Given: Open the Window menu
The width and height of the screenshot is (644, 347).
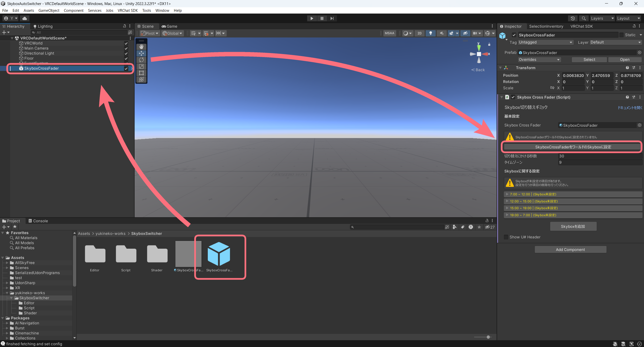Looking at the screenshot, I should [x=162, y=10].
